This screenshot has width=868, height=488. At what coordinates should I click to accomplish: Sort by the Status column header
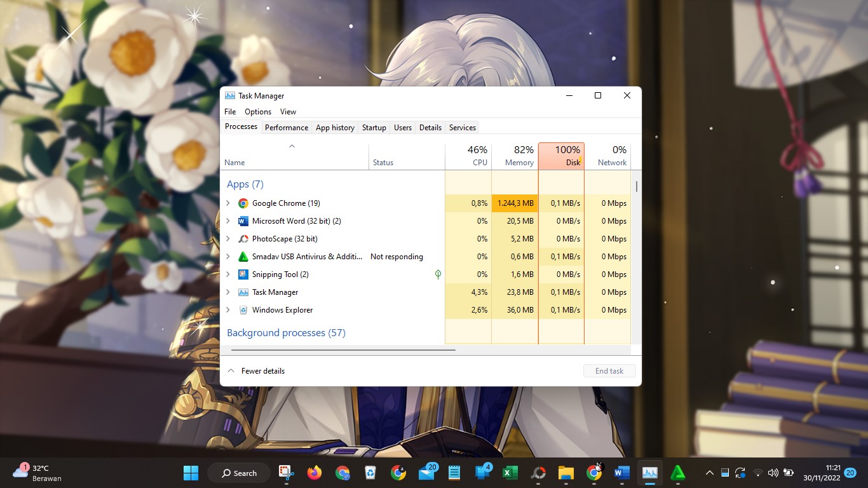(407, 156)
